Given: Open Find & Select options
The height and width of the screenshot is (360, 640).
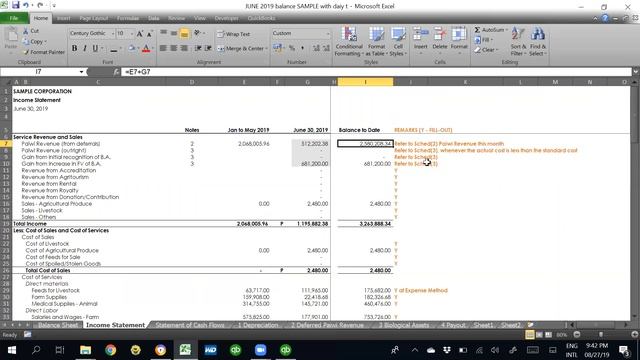Looking at the screenshot, I should (538, 42).
